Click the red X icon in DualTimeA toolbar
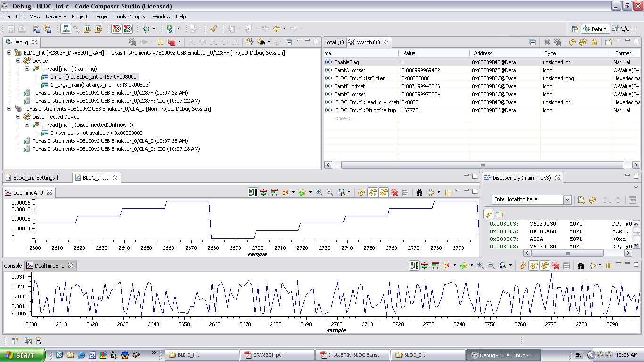 (x=395, y=192)
